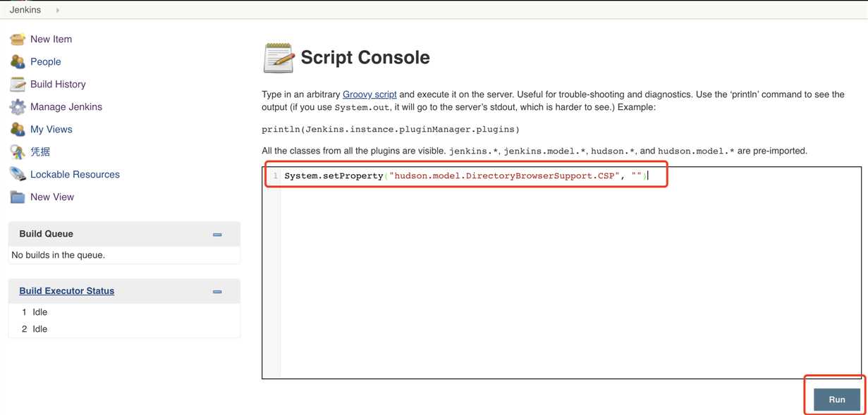Click the New View folder icon
Image resolution: width=868 pixels, height=415 pixels.
18,197
